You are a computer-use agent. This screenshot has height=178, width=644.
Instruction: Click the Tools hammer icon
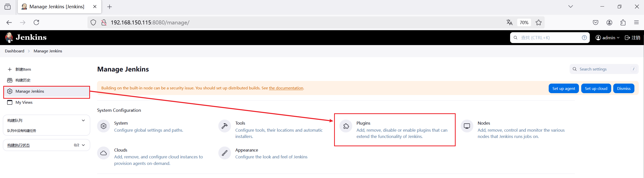225,126
